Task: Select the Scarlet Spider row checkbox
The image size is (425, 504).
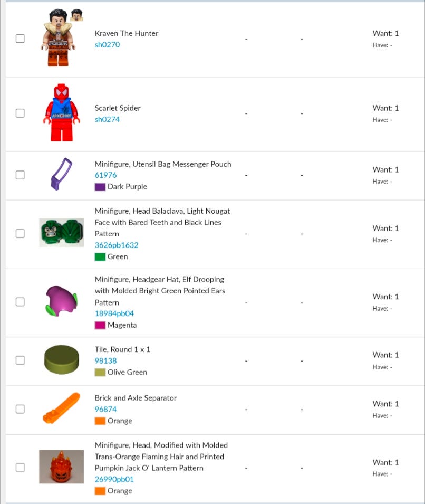Action: coord(20,113)
